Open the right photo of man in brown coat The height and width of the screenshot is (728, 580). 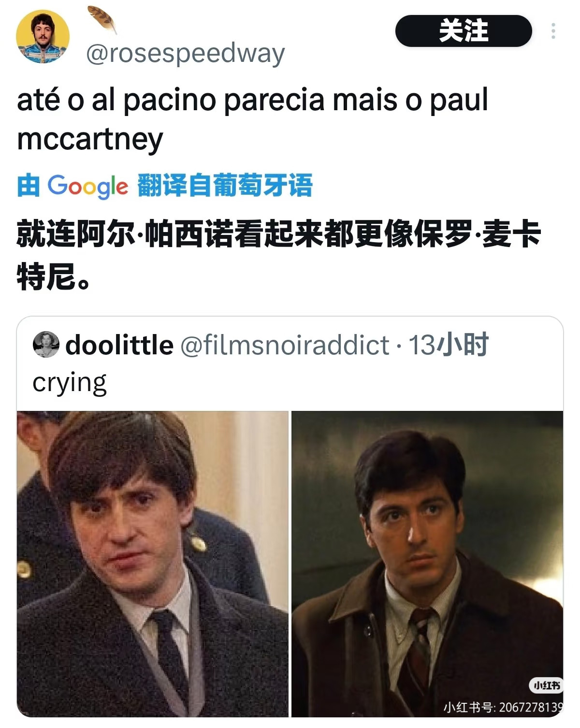point(427,564)
